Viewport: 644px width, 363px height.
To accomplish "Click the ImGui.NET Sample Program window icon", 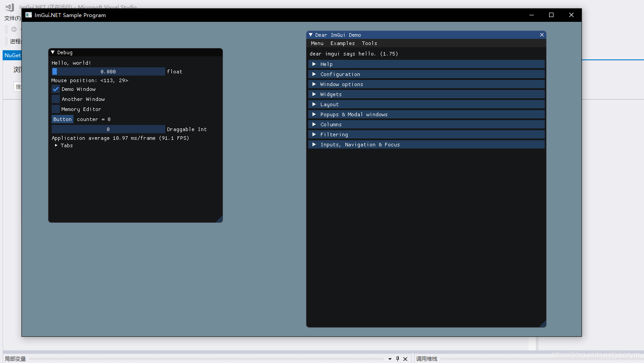I will click(28, 15).
